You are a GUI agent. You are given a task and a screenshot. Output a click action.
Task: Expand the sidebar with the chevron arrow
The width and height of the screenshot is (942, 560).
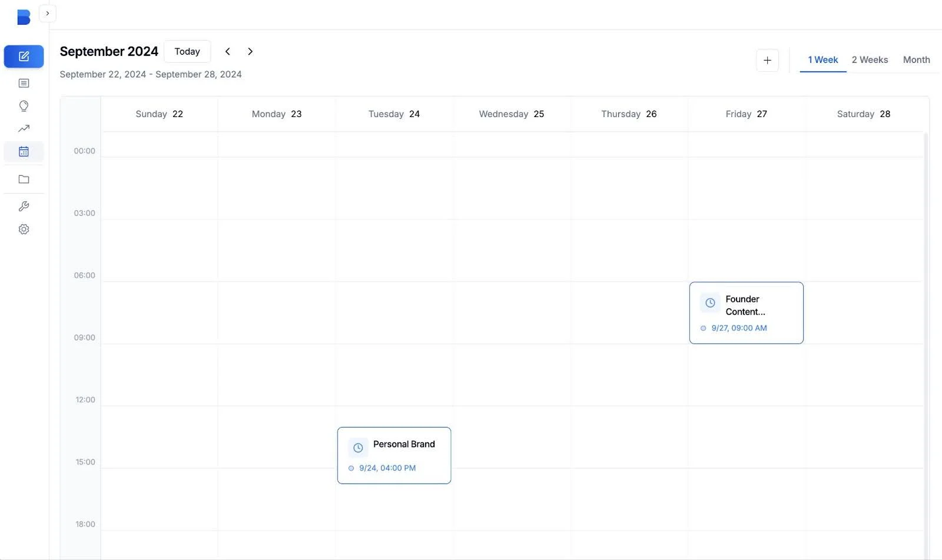47,13
